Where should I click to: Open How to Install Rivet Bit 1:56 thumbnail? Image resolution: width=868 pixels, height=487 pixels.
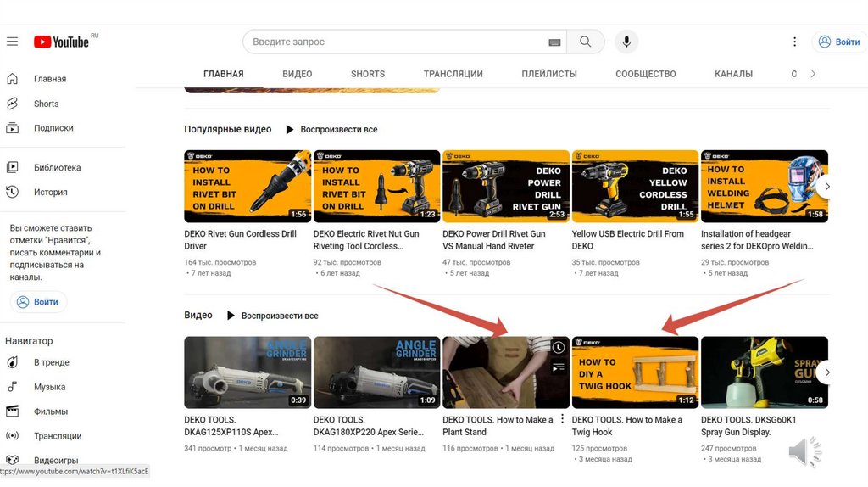tap(248, 186)
